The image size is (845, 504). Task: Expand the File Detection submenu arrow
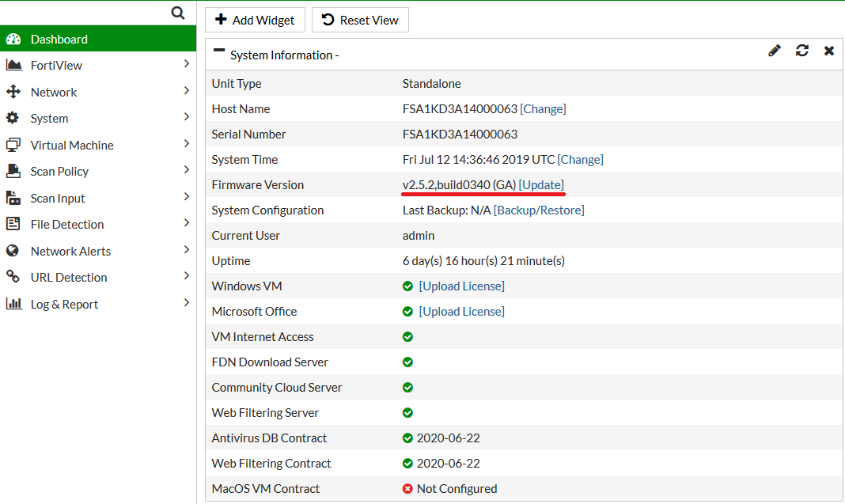tap(186, 223)
